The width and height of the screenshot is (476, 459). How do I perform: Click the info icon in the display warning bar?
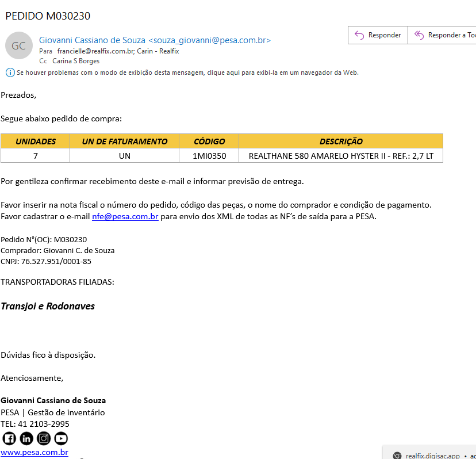pos(10,72)
